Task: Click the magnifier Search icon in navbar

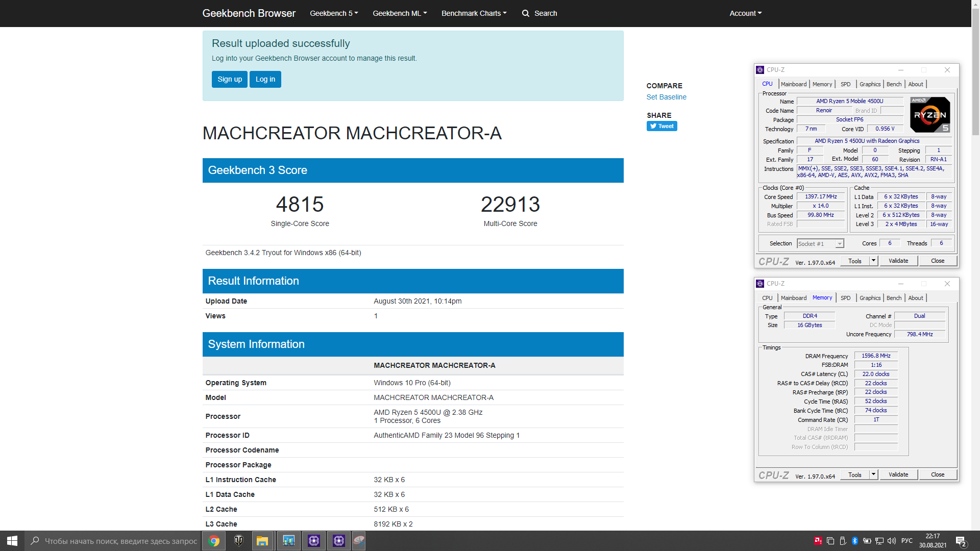Action: point(525,13)
